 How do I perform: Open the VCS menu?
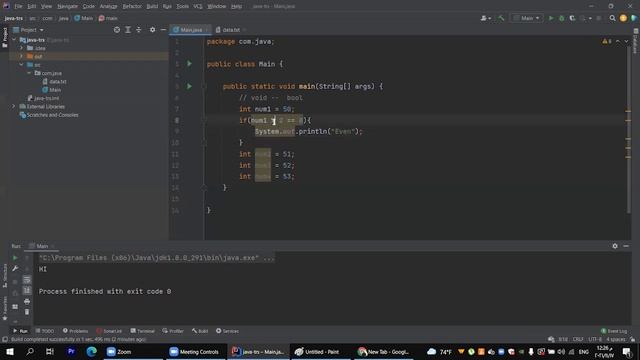click(198, 6)
